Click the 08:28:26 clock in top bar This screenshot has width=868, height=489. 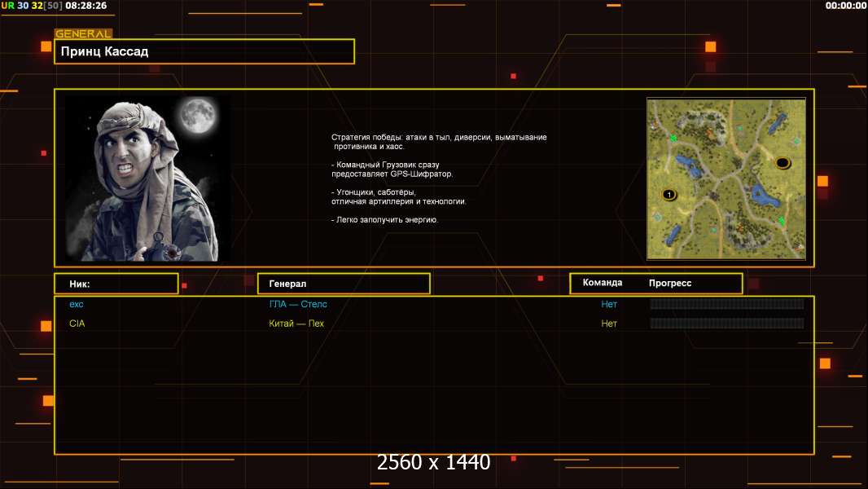click(x=85, y=6)
